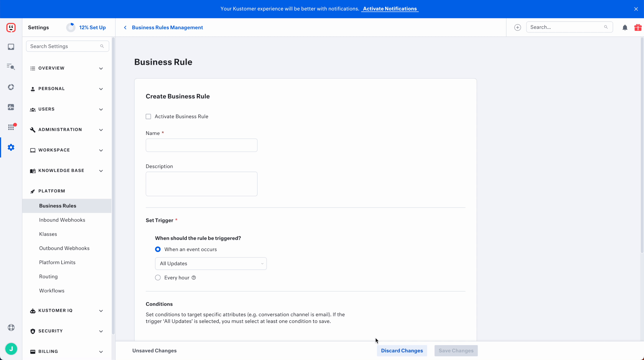Open the All Updates trigger dropdown

tap(211, 264)
